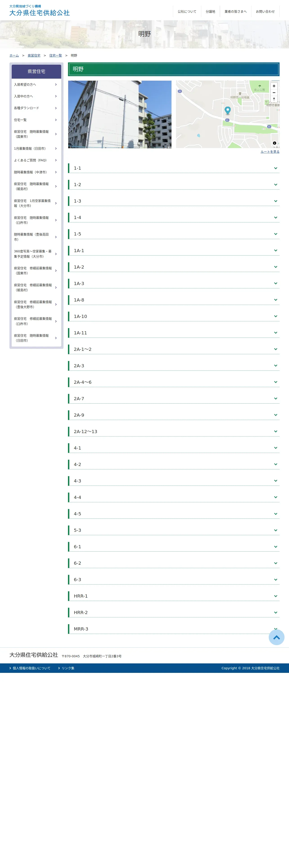The height and width of the screenshot is (868, 289).
Task: Click arrow next to 各種ダウンロード
Action: (x=56, y=108)
